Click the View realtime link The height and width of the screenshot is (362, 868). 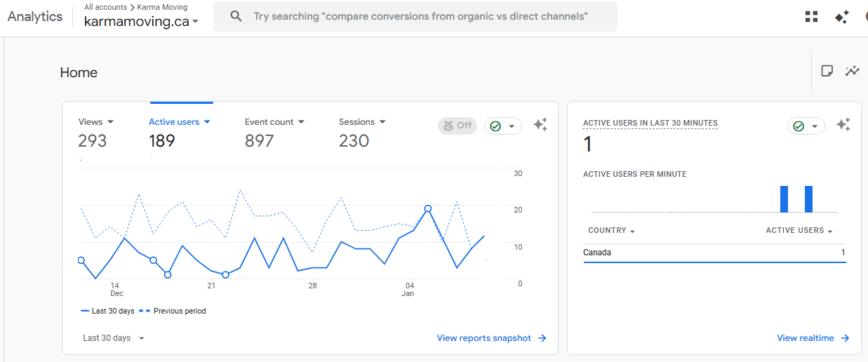(x=813, y=338)
